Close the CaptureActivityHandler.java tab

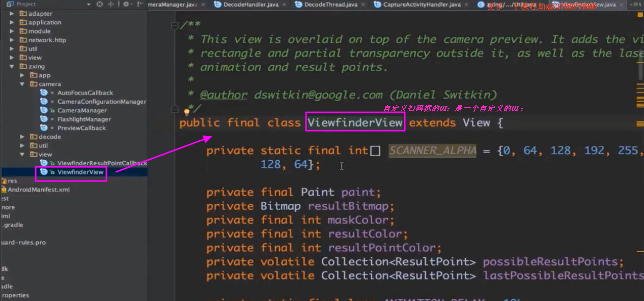point(466,5)
